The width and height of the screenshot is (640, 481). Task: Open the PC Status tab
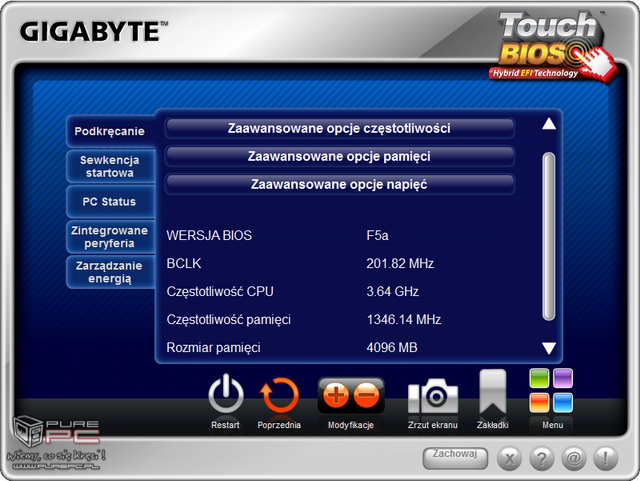coord(110,202)
